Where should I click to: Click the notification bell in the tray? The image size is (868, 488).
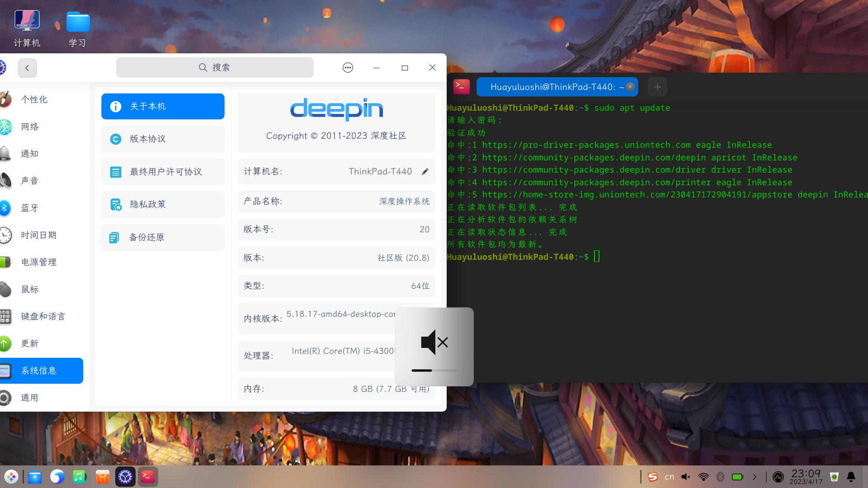[x=851, y=477]
